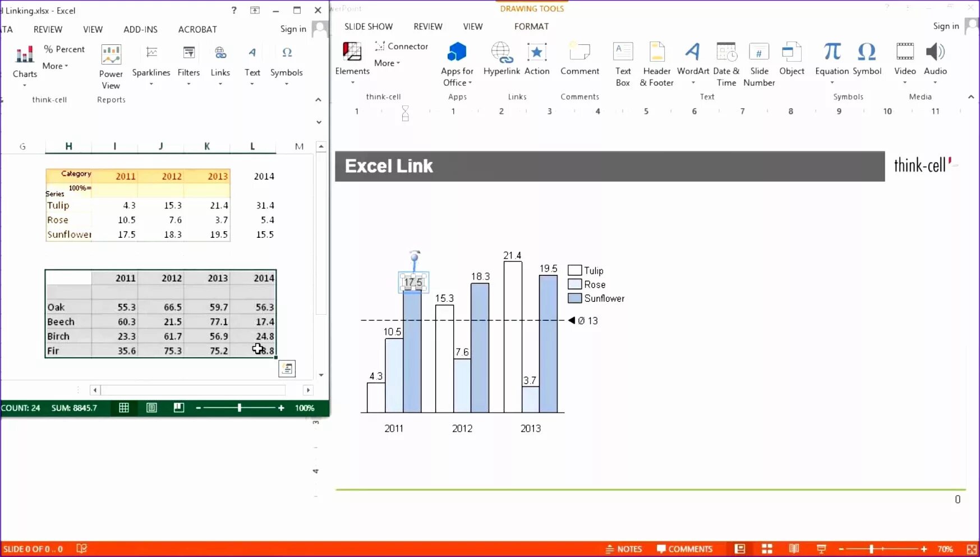Click Excel zoom slider handle
Viewport: 980px width, 557px height.
point(240,408)
